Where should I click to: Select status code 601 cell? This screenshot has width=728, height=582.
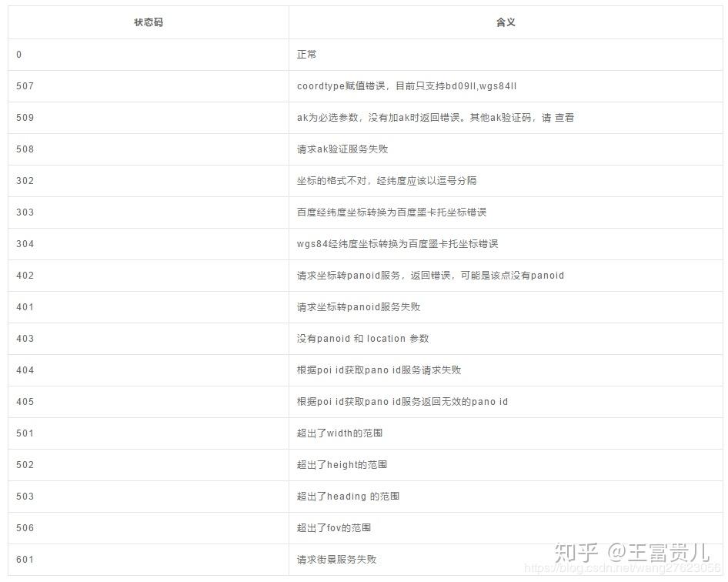tap(149, 560)
